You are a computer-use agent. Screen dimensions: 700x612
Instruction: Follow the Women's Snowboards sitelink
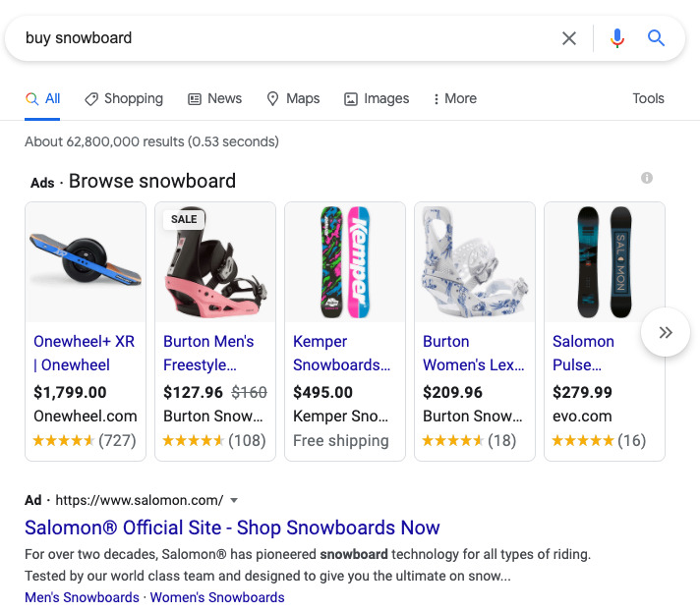217,597
